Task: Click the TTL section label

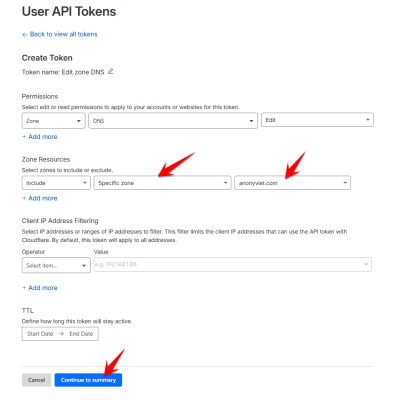Action: click(28, 311)
